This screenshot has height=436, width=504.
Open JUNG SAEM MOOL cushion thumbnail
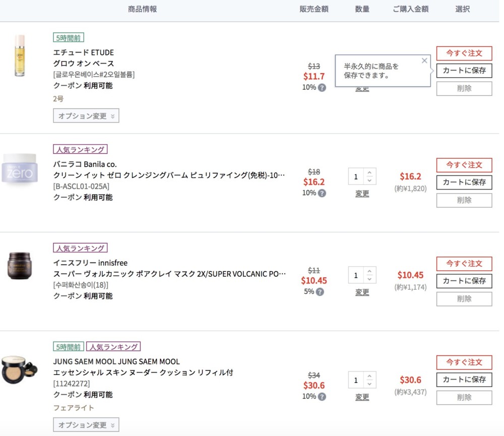point(19,370)
